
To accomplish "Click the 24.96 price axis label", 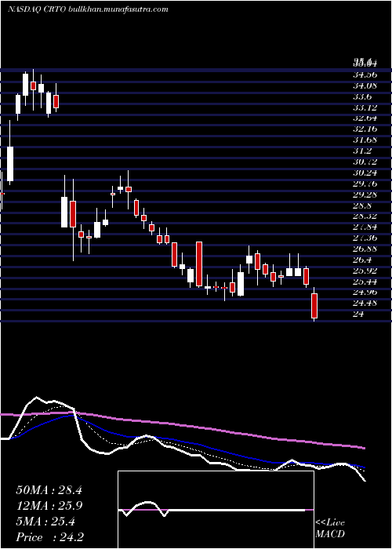I will point(365,293).
